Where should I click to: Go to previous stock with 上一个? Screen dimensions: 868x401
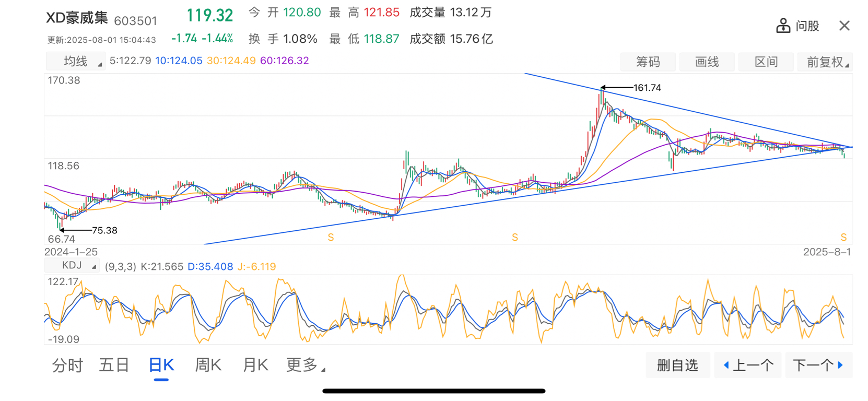coord(747,365)
